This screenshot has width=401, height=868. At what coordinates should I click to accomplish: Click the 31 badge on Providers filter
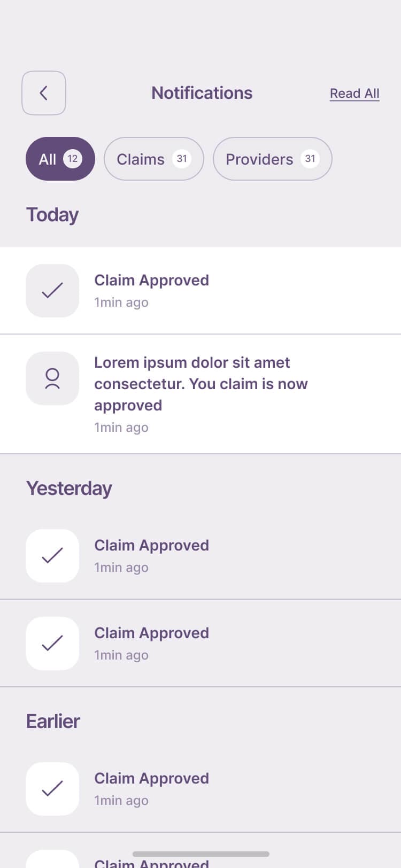tap(310, 159)
